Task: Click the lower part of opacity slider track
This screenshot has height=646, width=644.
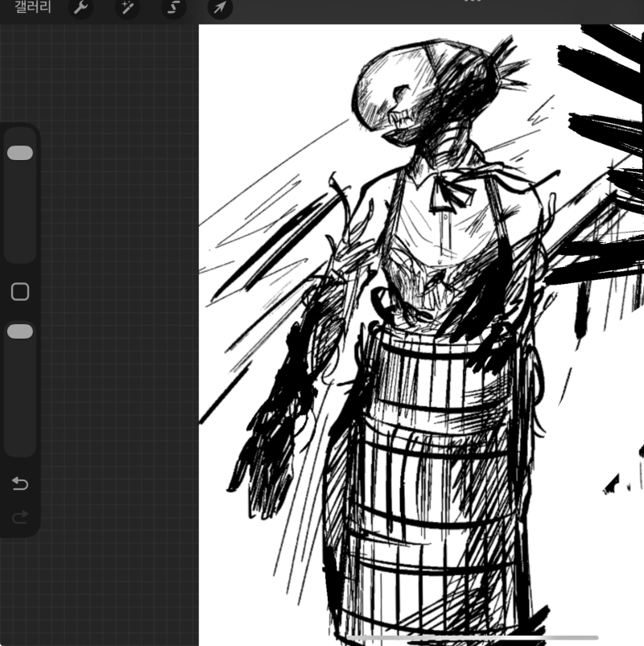Action: [20, 418]
